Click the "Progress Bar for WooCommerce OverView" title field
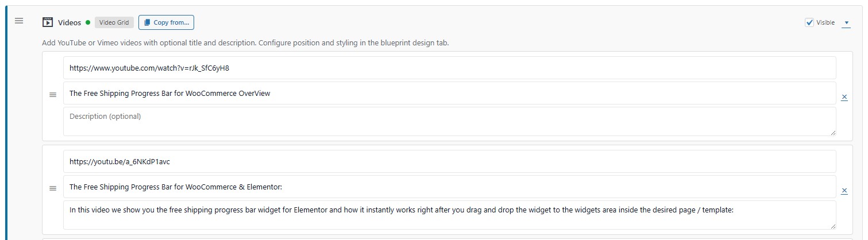 pos(449,93)
